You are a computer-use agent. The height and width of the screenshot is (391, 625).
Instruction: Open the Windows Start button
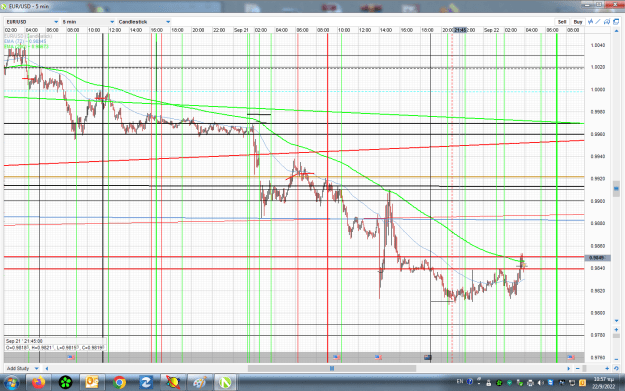pyautogui.click(x=12, y=383)
